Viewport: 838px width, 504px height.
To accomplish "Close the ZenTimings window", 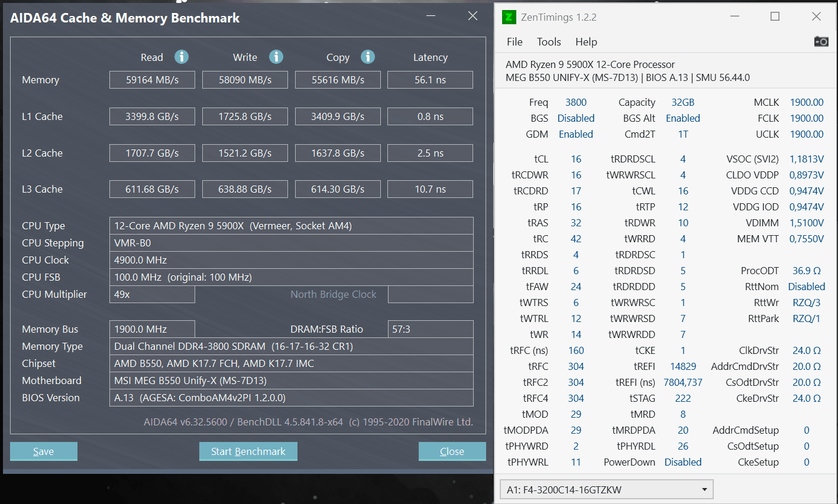I will tap(816, 17).
